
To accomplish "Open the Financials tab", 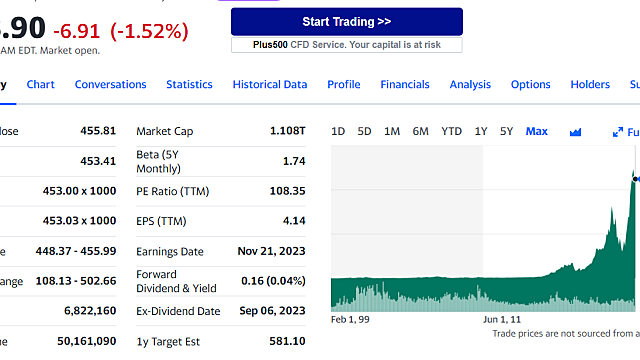I will pos(405,84).
